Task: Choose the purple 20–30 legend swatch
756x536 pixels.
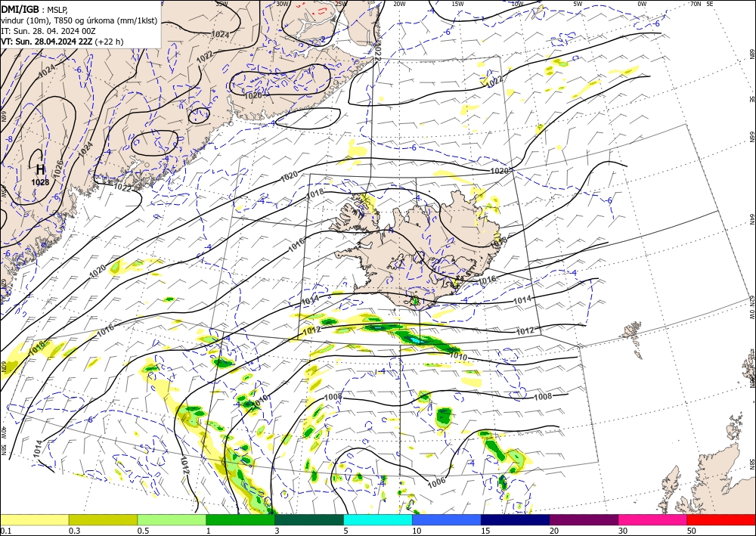Action: tap(584, 519)
